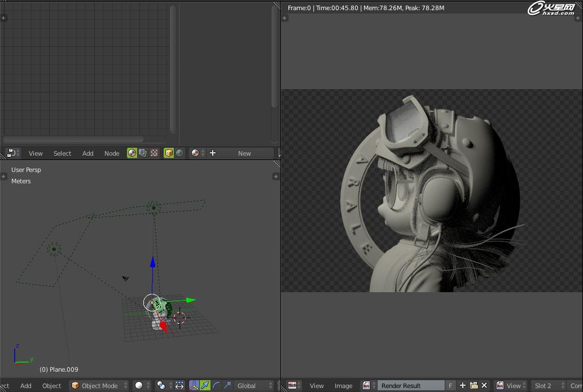Toggle the 3D manipulator axes icon
The image size is (583, 392).
pyautogui.click(x=194, y=386)
